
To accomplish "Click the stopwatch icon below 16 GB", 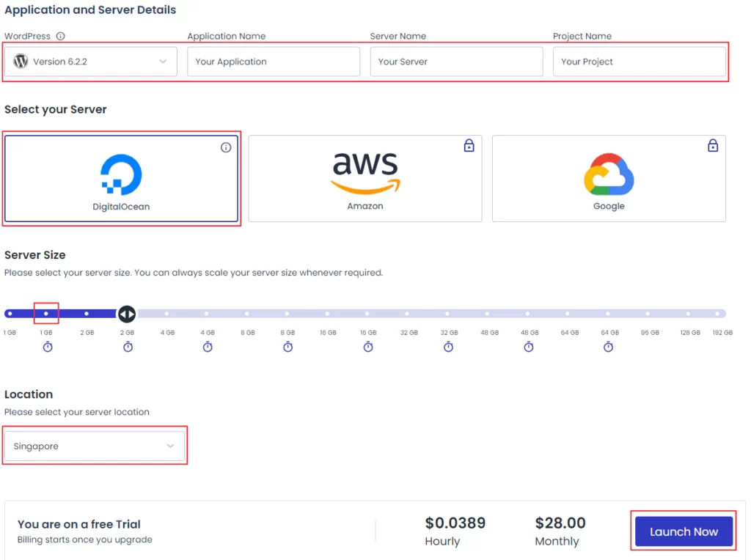I will coord(368,347).
